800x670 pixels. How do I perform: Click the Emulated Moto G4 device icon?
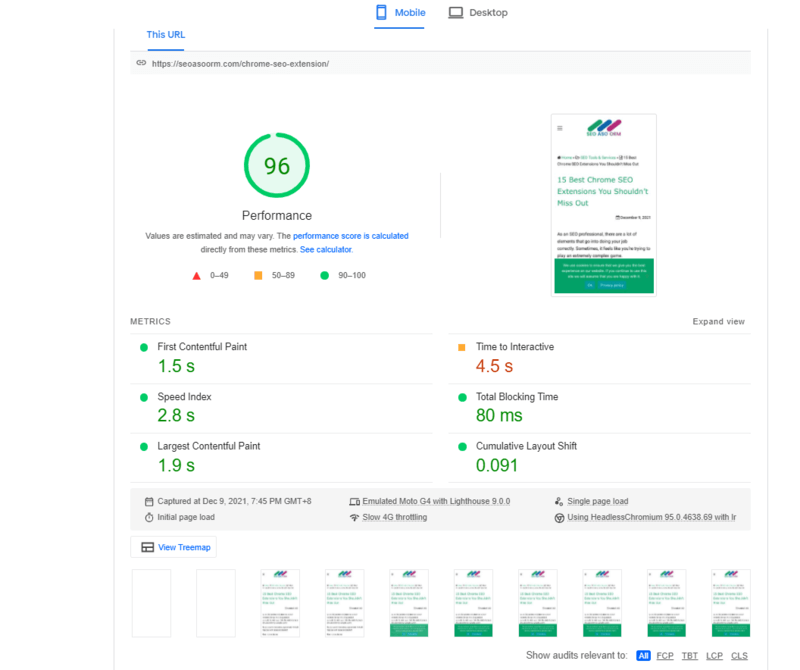[354, 502]
